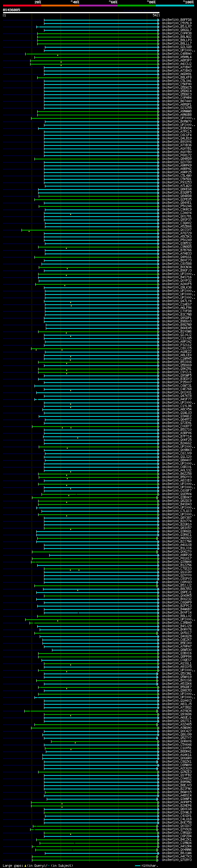This screenshot has width=197, height=868.
Task: Select the UniRef100_P61617 label
Action: (x=177, y=558)
